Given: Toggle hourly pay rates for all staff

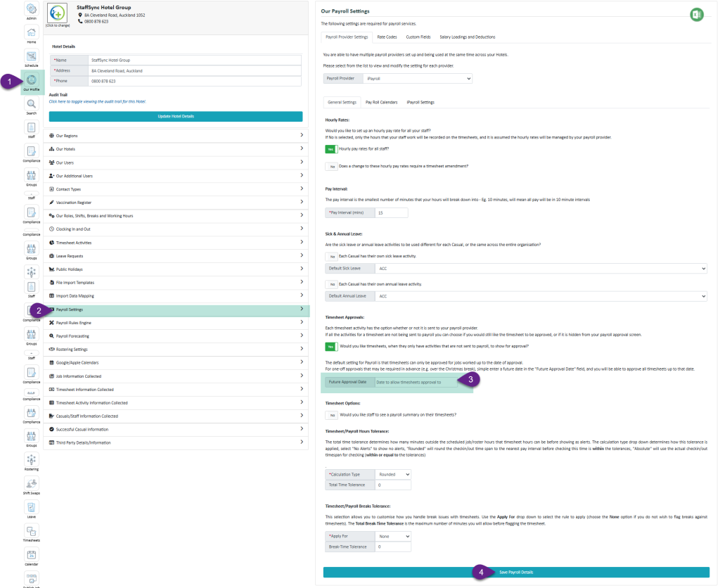Looking at the screenshot, I should click(x=331, y=149).
